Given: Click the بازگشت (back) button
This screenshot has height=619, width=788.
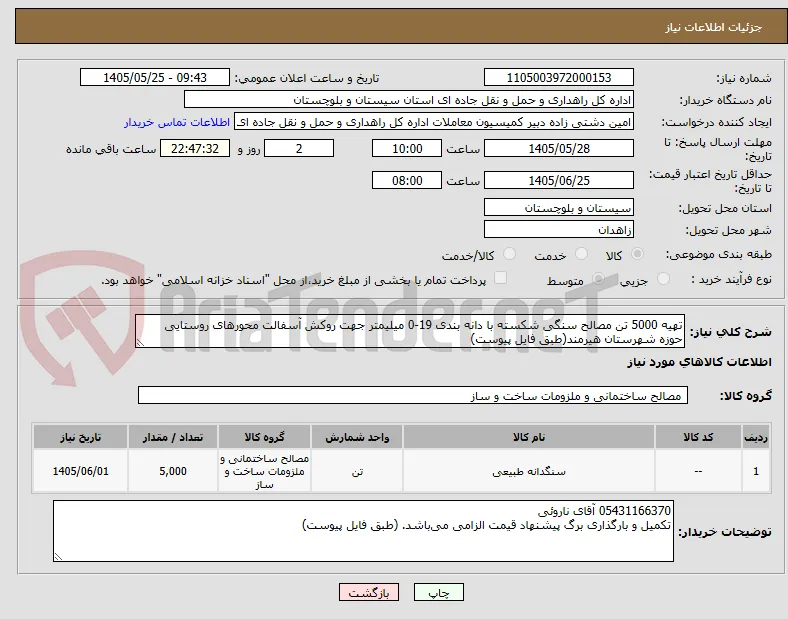Looking at the screenshot, I should (x=369, y=592).
